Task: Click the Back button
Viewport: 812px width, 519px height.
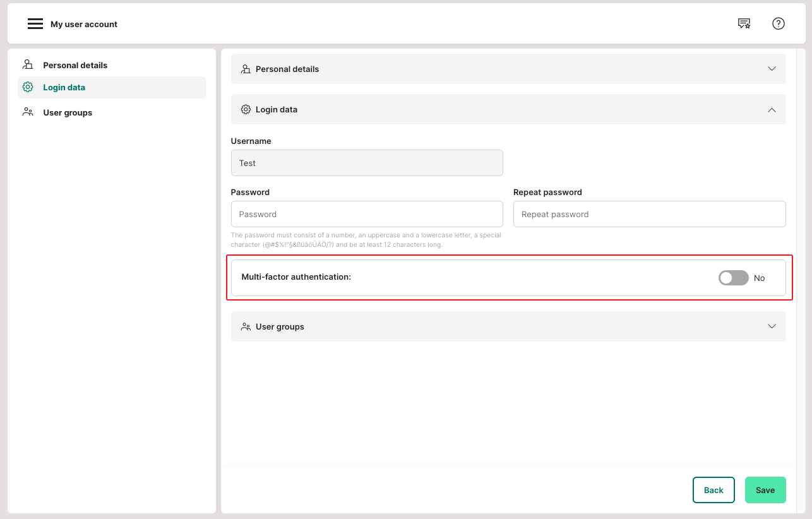Action: click(713, 490)
